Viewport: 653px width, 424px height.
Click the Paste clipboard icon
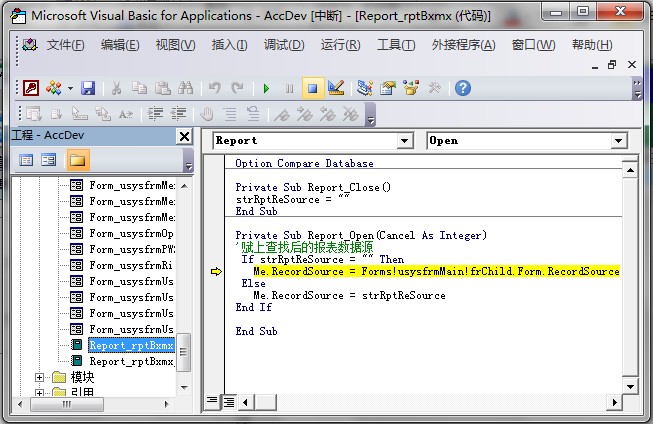click(x=163, y=88)
